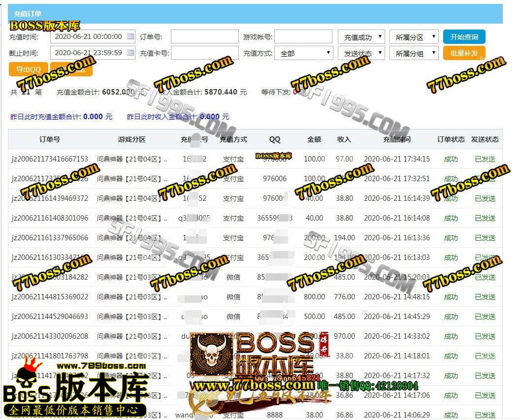This screenshot has height=420, width=520.
Task: Select the 充值卡号 input field
Action: [204, 53]
